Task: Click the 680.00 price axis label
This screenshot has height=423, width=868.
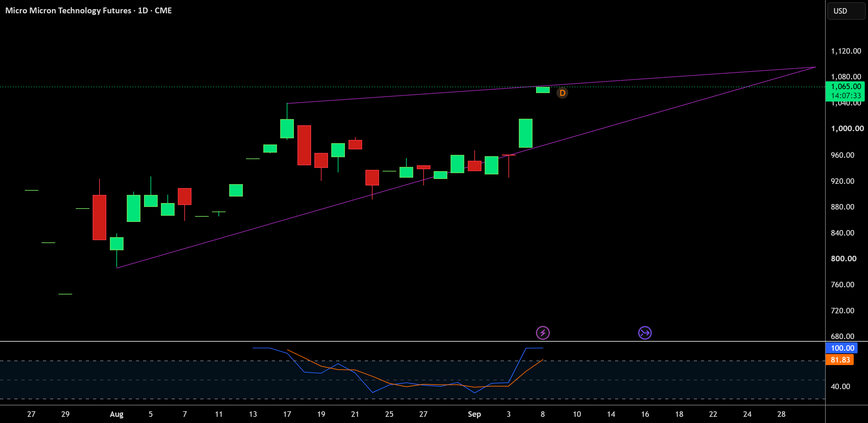Action: [842, 336]
